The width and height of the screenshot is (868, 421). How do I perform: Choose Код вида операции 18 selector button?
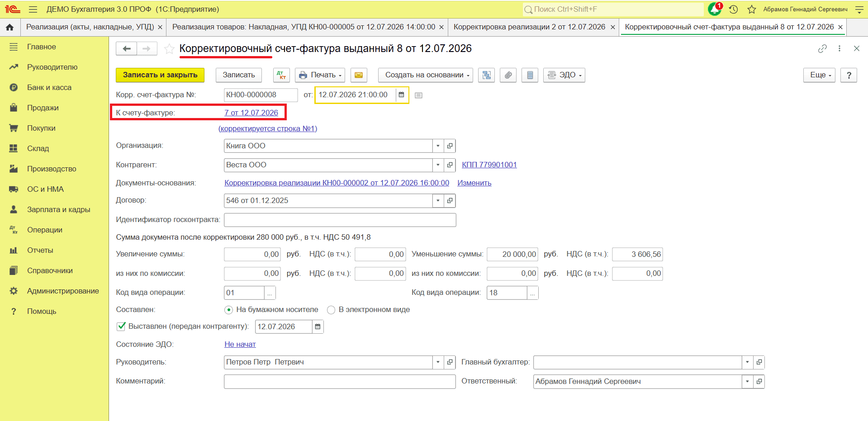[x=533, y=293]
